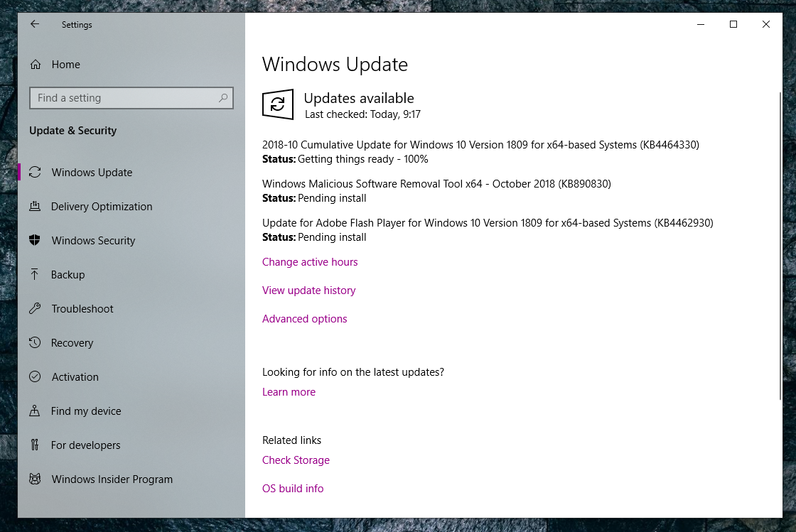
Task: Click the OS build info link
Action: coord(293,489)
